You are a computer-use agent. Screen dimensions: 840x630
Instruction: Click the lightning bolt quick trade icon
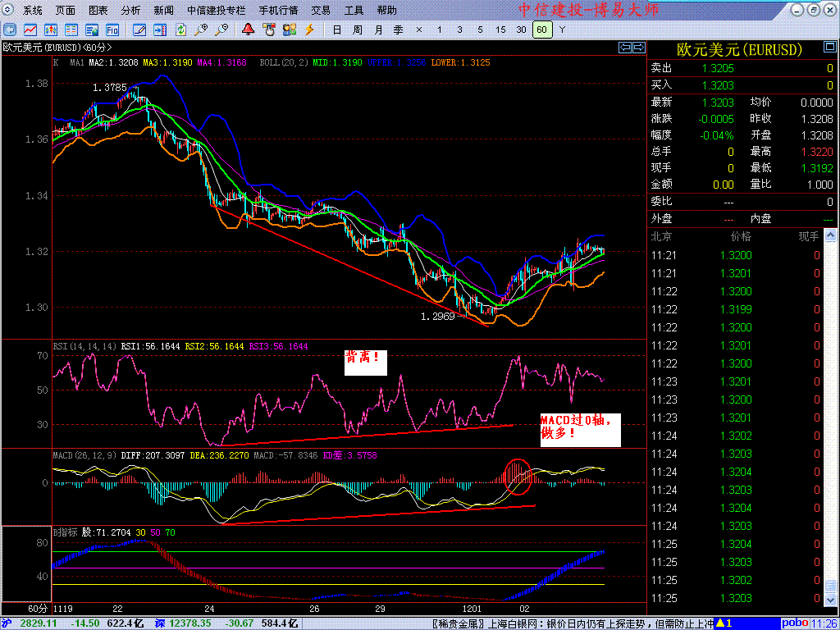click(309, 30)
